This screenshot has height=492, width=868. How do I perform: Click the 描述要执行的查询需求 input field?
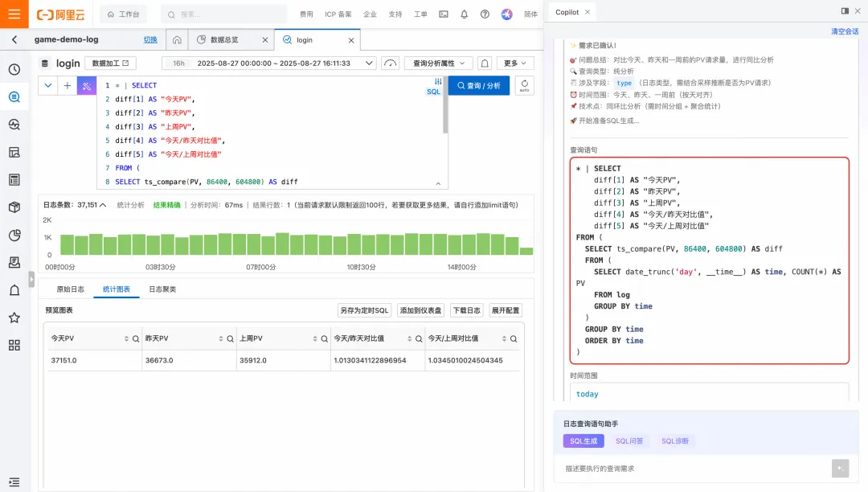click(694, 468)
